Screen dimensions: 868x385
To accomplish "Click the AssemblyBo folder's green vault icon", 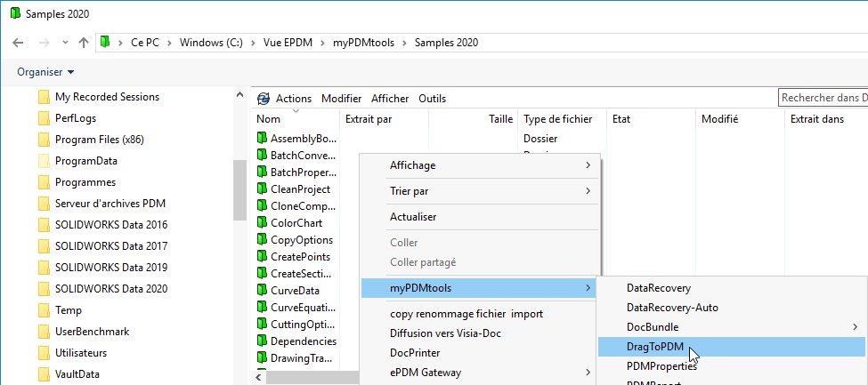I will coord(262,139).
